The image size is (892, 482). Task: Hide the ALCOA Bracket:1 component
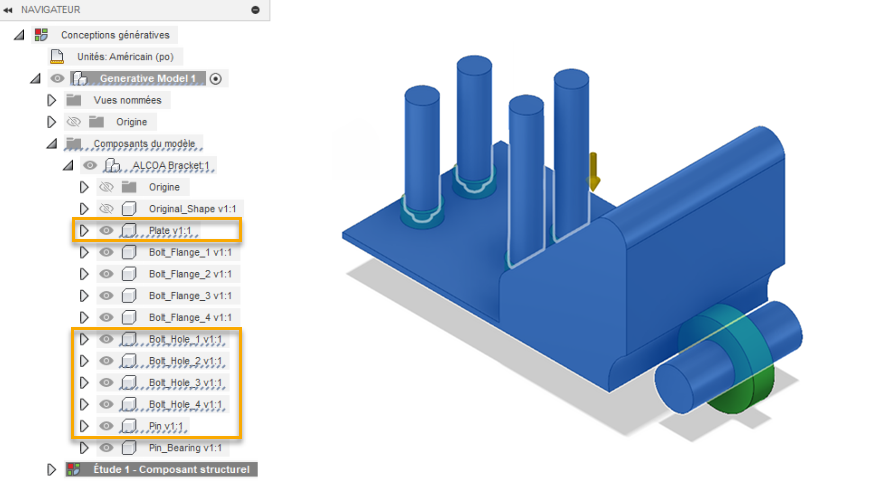[90, 165]
